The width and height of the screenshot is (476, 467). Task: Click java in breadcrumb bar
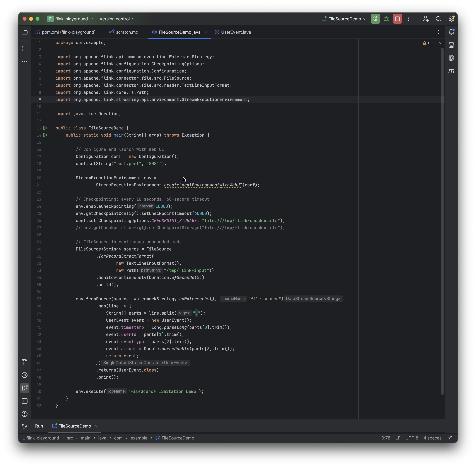coord(102,438)
